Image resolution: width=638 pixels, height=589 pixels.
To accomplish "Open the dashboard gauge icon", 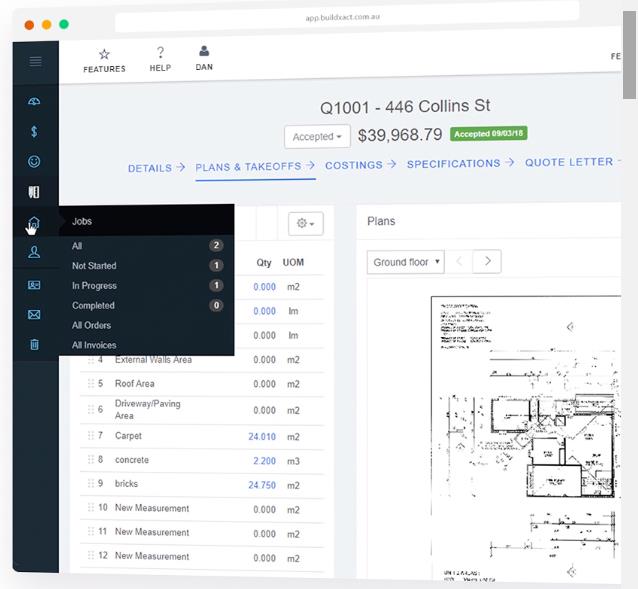I will 34,101.
